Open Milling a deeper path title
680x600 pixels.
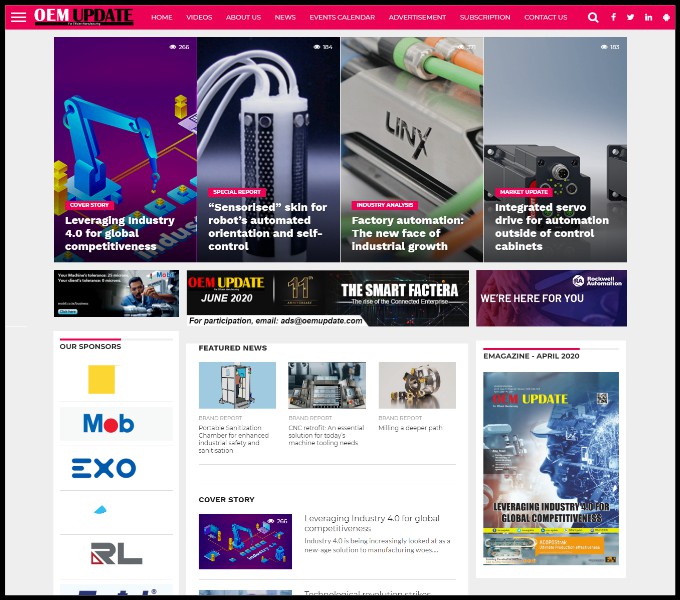point(410,428)
